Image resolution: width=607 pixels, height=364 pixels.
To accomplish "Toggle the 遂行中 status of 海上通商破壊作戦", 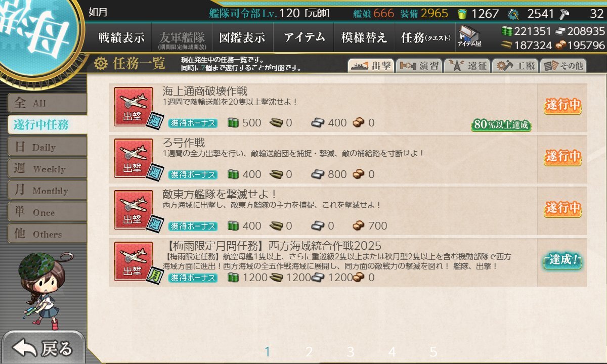I will click(x=562, y=106).
